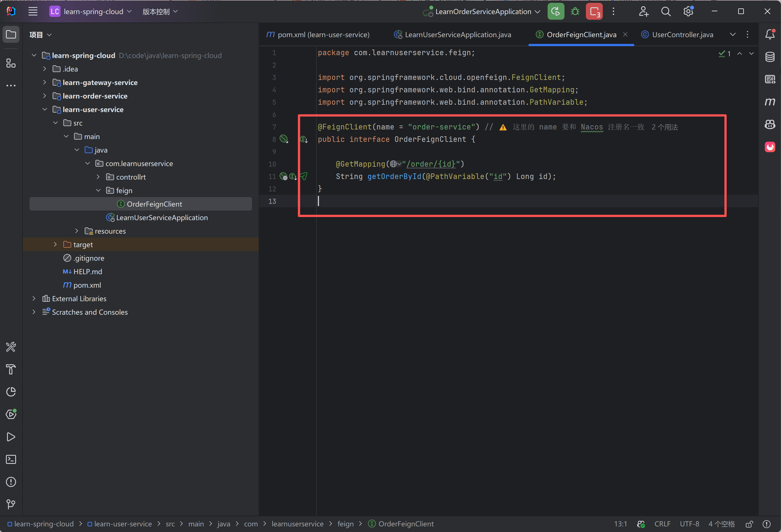Image resolution: width=781 pixels, height=532 pixels.
Task: Show more tool windows ellipsis
Action: pos(11,86)
